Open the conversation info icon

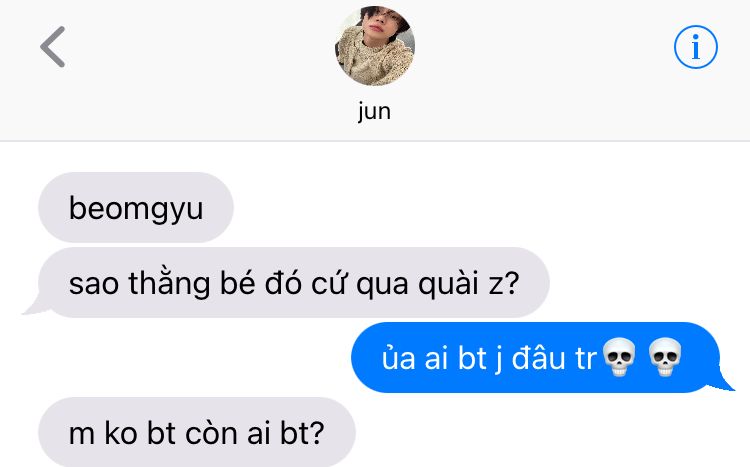[695, 47]
